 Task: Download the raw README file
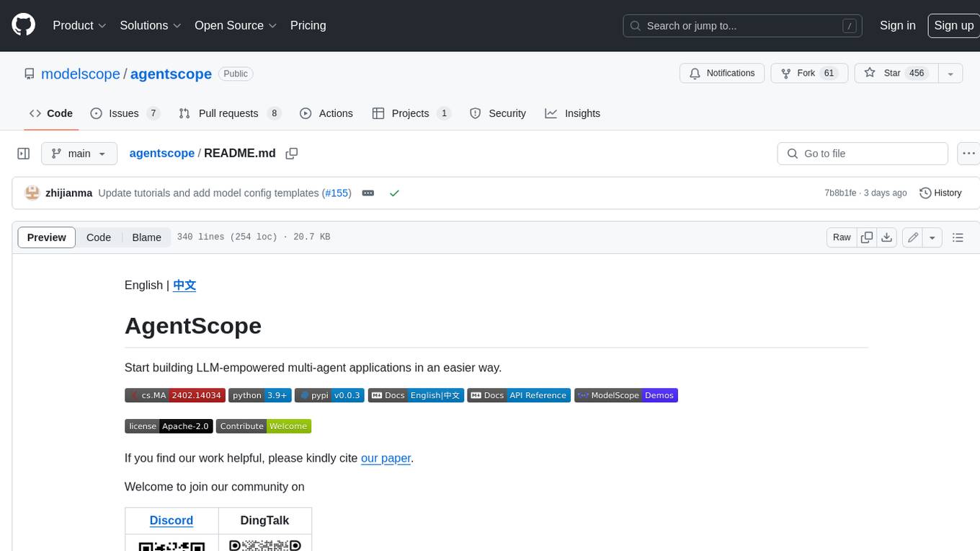[x=887, y=237]
